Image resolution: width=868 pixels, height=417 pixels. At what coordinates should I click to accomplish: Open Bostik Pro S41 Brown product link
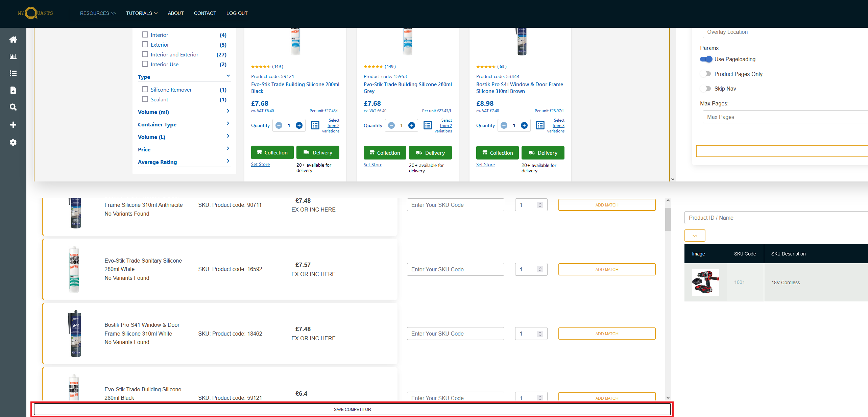coord(520,88)
